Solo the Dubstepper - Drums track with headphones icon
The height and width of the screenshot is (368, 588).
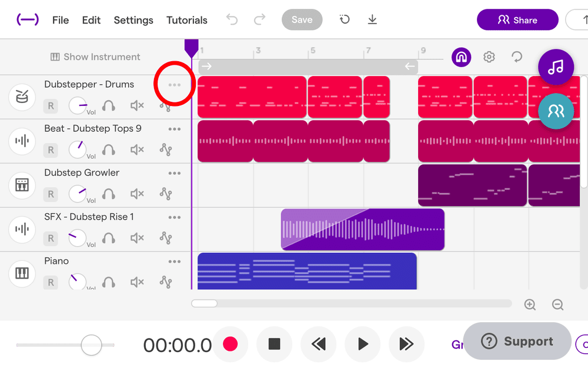(107, 105)
